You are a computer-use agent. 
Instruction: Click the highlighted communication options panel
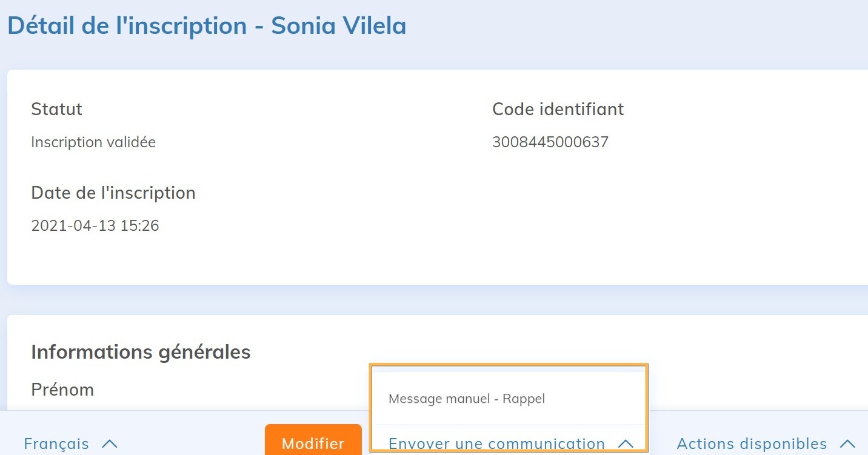tap(509, 406)
